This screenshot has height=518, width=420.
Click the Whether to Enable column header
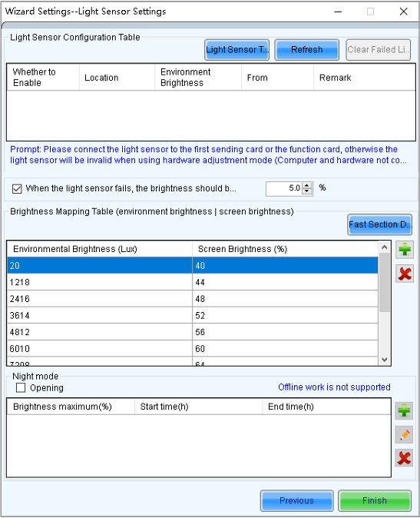[43, 78]
